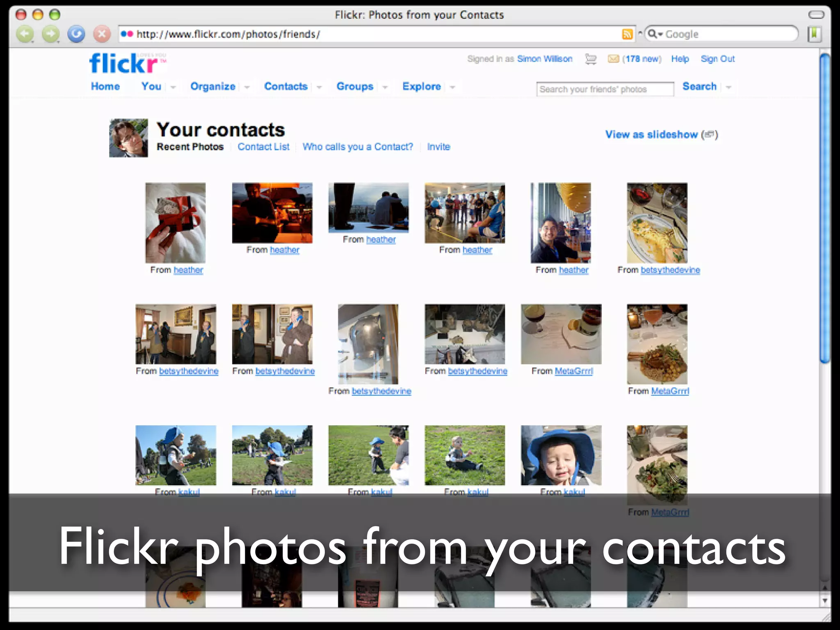Image resolution: width=840 pixels, height=630 pixels.
Task: Click the Google search magnifier icon
Action: [655, 34]
